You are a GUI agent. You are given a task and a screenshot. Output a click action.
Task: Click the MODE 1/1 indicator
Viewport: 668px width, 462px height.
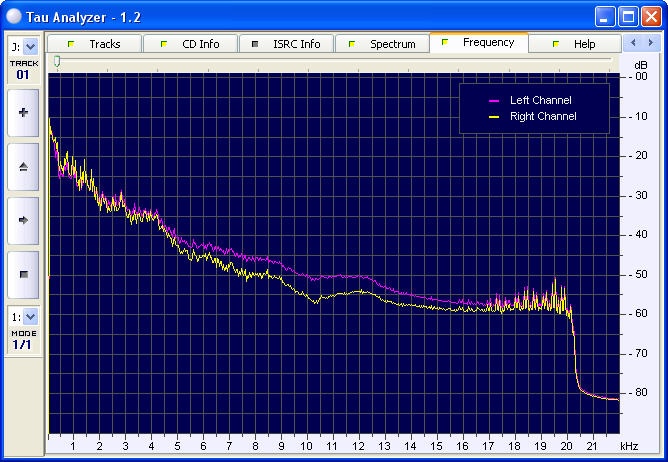click(x=23, y=340)
